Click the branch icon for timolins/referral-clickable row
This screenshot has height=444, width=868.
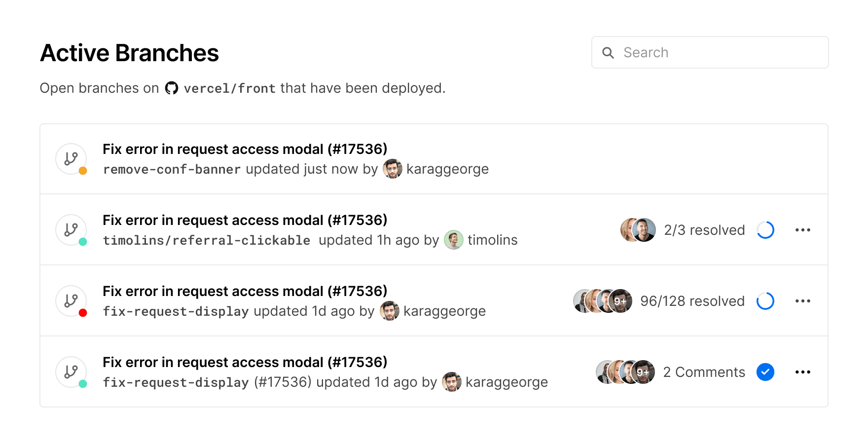[x=71, y=230]
